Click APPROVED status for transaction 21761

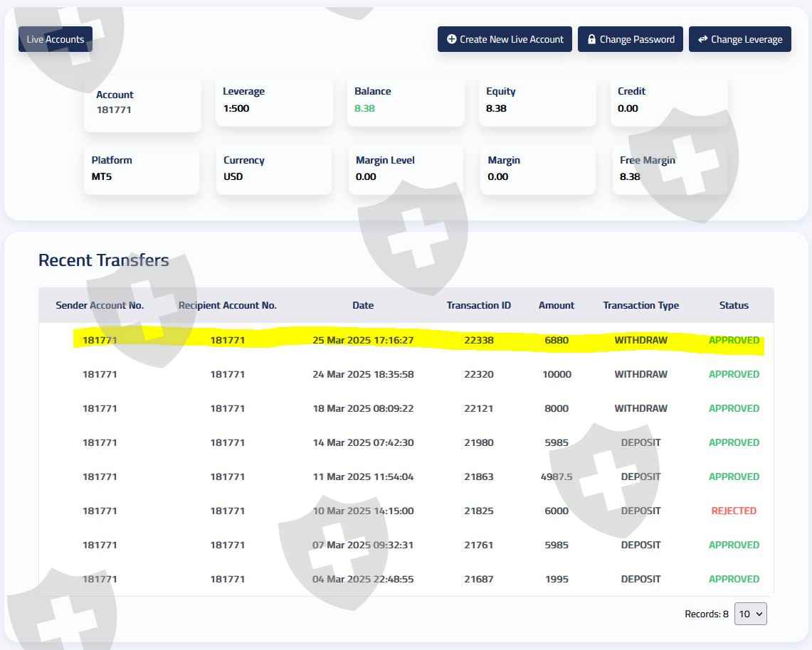[734, 545]
